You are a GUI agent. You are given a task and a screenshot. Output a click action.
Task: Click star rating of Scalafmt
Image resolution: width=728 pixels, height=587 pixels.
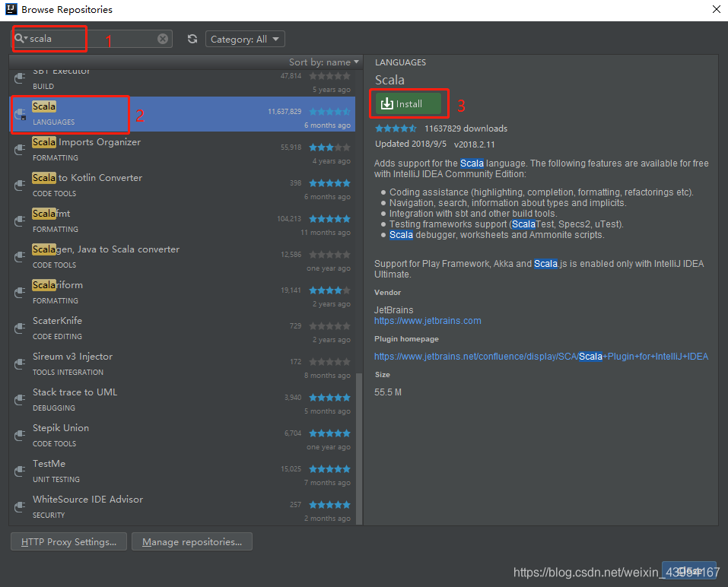[x=329, y=219]
